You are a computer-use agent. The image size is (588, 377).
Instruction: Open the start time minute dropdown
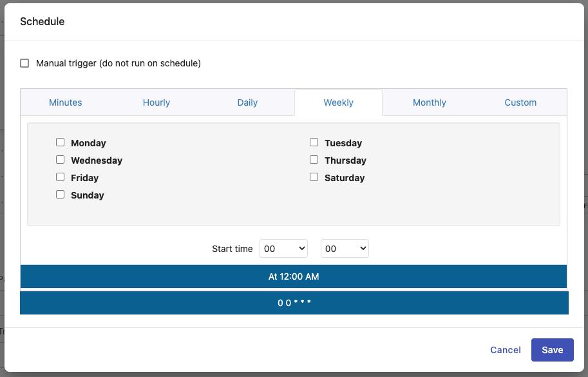tap(345, 249)
